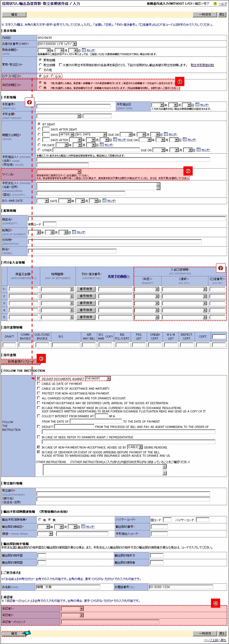The height and width of the screenshot is (644, 229).
Task: Open DUE ON calendar icon on OTHER row
Action: pos(198,149)
